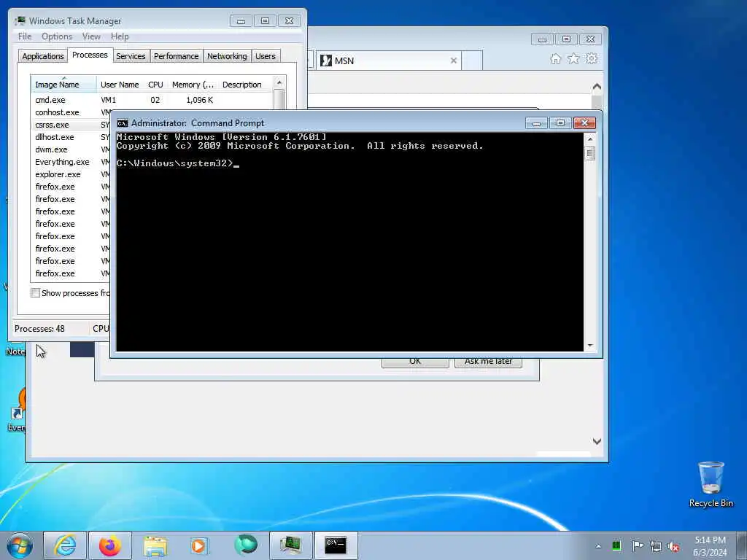Close the MSN tab
Image resolution: width=747 pixels, height=560 pixels.
pyautogui.click(x=454, y=61)
